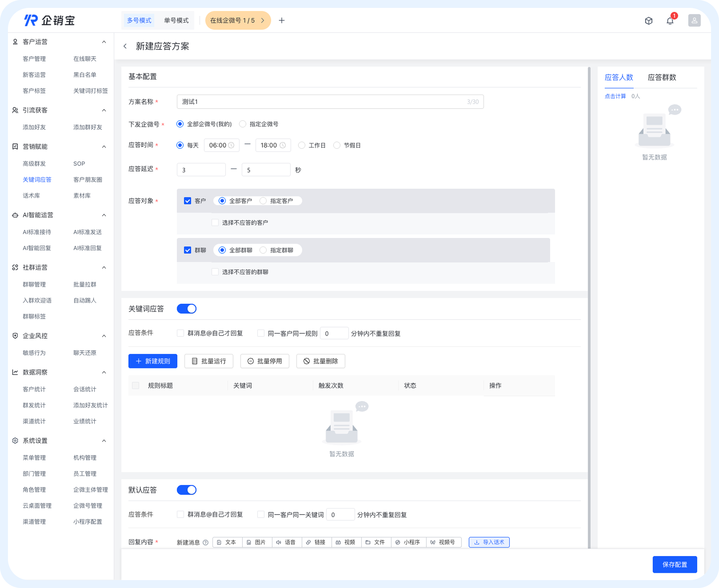
Task: Expand the 在线企微号 1/5 selector
Action: [238, 21]
